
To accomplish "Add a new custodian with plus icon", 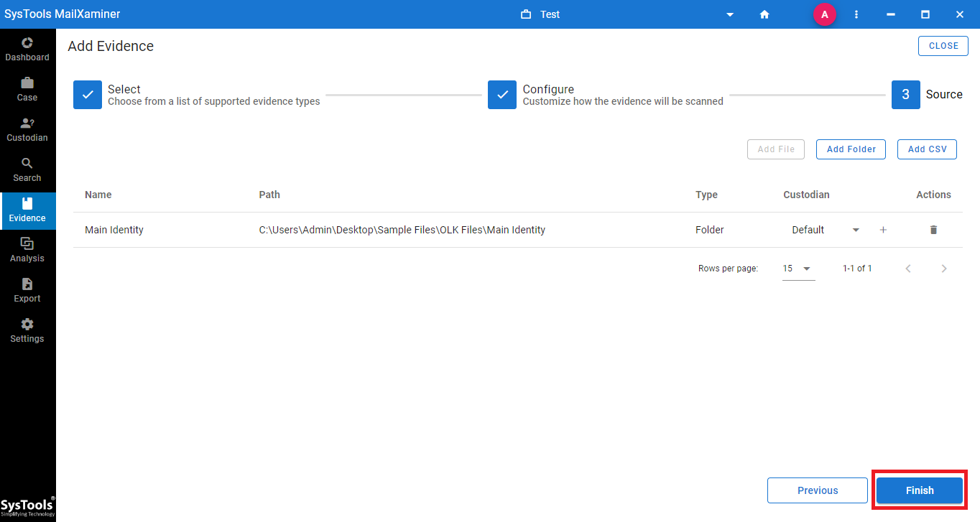I will (x=883, y=230).
